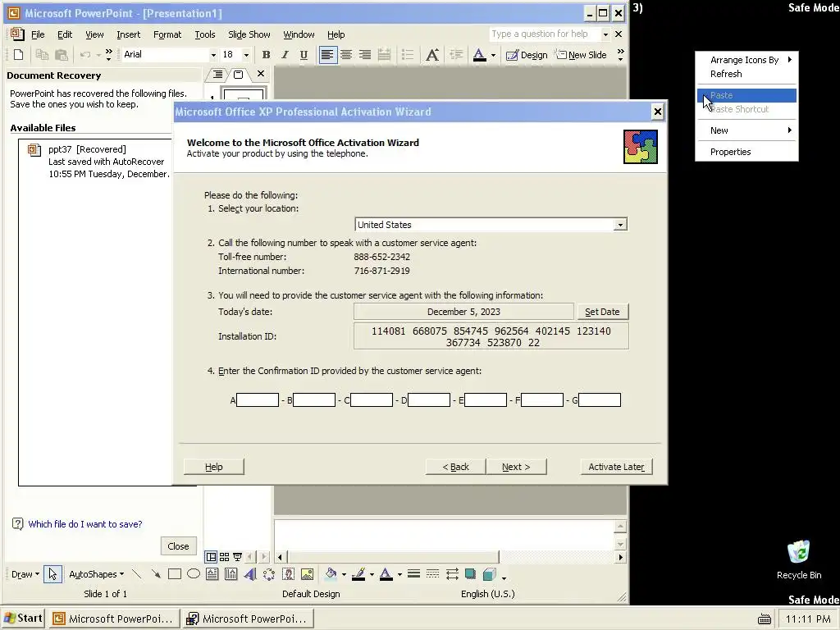Click the Line Color brush swatch
This screenshot has height=630, width=840.
pyautogui.click(x=358, y=574)
